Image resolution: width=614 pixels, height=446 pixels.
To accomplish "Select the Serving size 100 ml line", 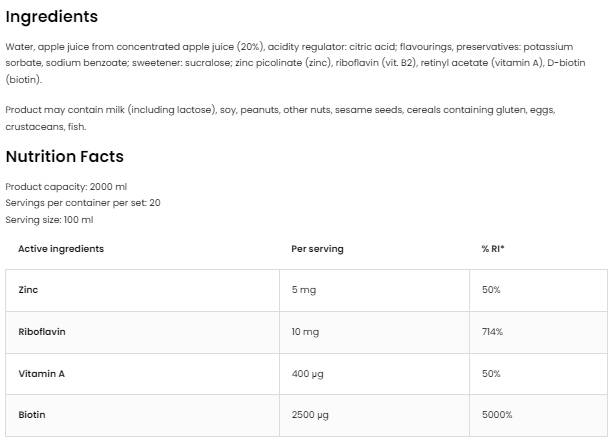I will 49,220.
